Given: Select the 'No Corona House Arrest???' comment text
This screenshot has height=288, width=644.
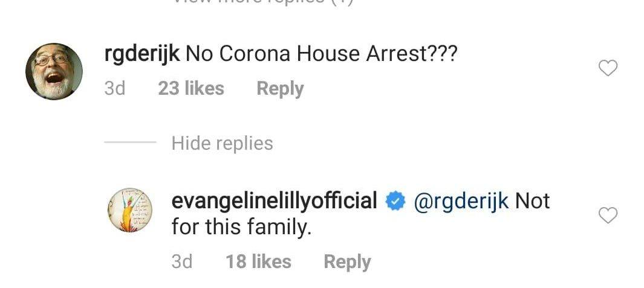Looking at the screenshot, I should [321, 54].
